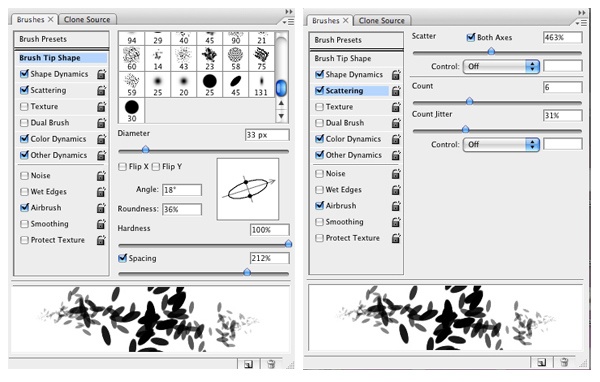Choose the splatter 59 brush preset
Screen dimensions: 600x382
pos(132,85)
